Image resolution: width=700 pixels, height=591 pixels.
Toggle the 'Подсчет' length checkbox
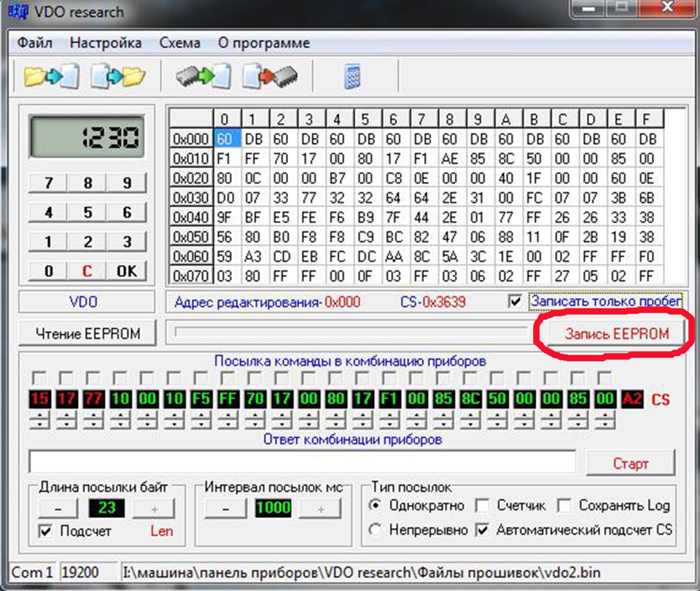[x=45, y=530]
